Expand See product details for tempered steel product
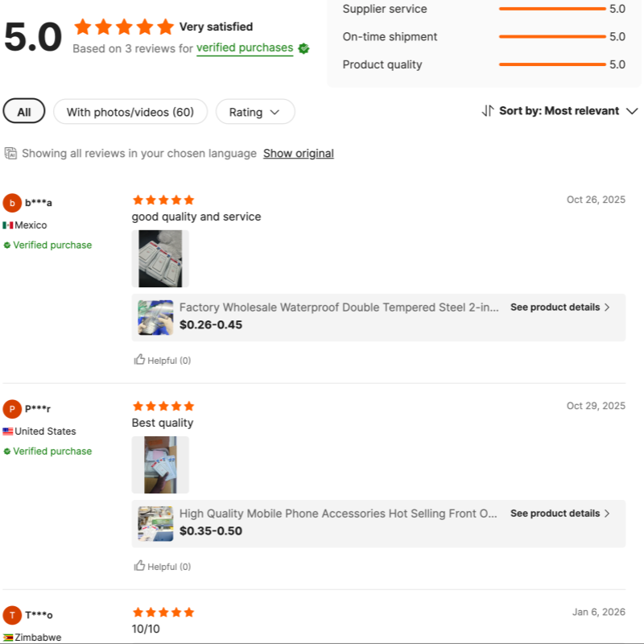The width and height of the screenshot is (644, 644). 560,307
